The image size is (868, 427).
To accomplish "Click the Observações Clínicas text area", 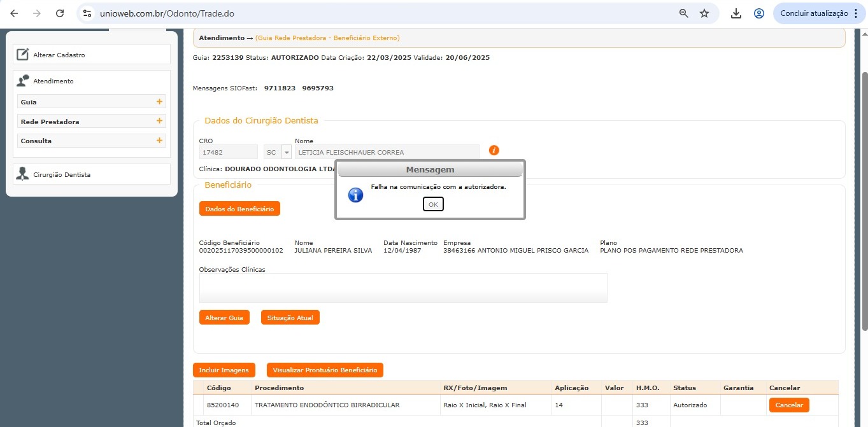I will [x=402, y=288].
